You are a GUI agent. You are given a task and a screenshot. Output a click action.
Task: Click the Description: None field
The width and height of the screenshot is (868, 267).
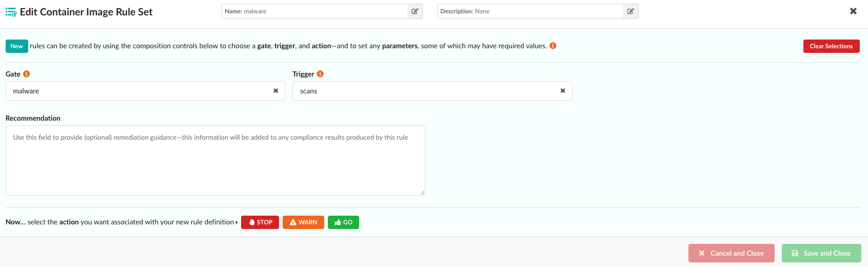[x=529, y=11]
